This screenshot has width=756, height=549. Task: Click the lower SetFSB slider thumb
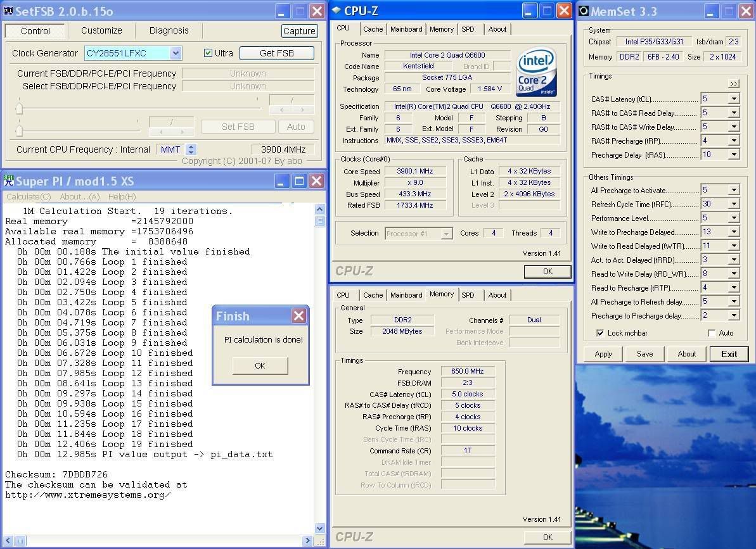tap(19, 130)
